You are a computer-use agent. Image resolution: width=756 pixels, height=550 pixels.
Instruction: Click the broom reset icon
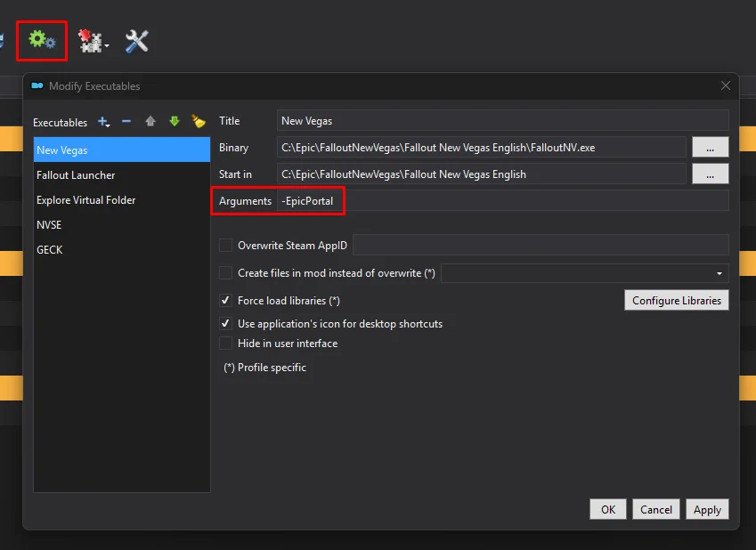(x=199, y=122)
